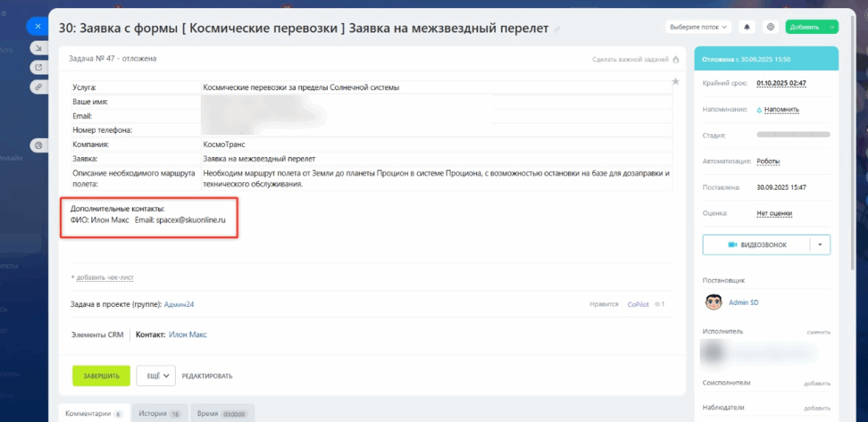This screenshot has height=422, width=868.
Task: Mark task as favorite with star icon
Action: [x=675, y=82]
